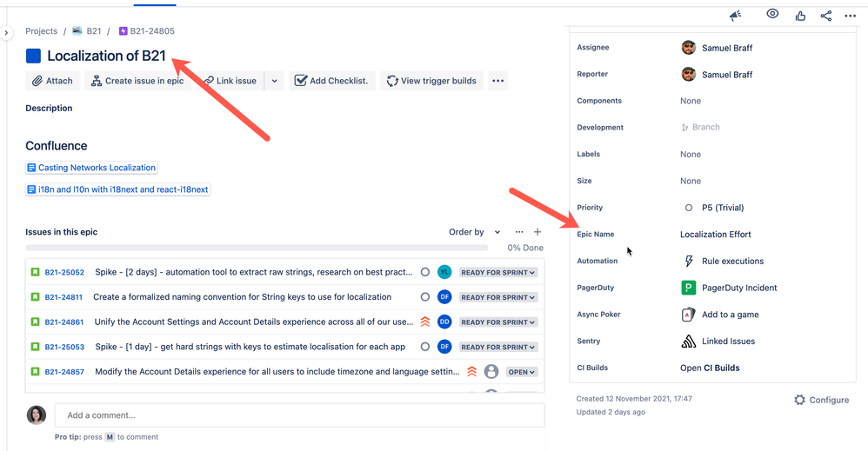868x451 pixels.
Task: Click YL assignee avatar on B21-25052
Action: coord(444,272)
